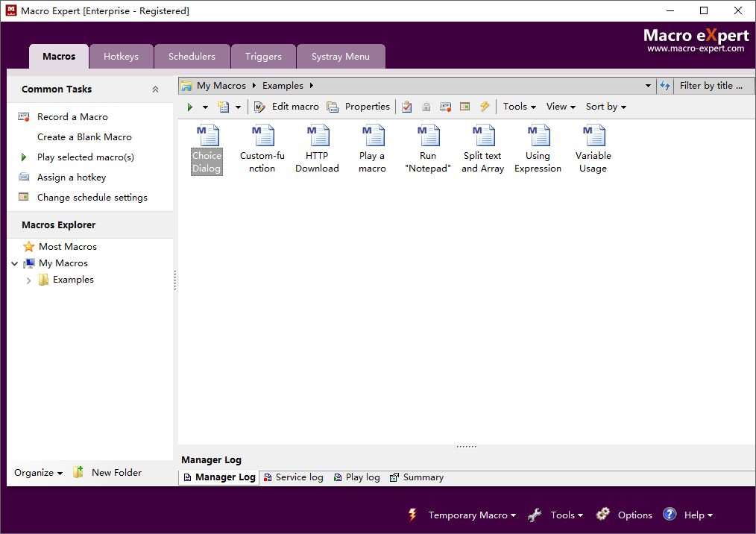Click the lightning bolt toolbar icon
This screenshot has height=534, width=756.
(485, 107)
